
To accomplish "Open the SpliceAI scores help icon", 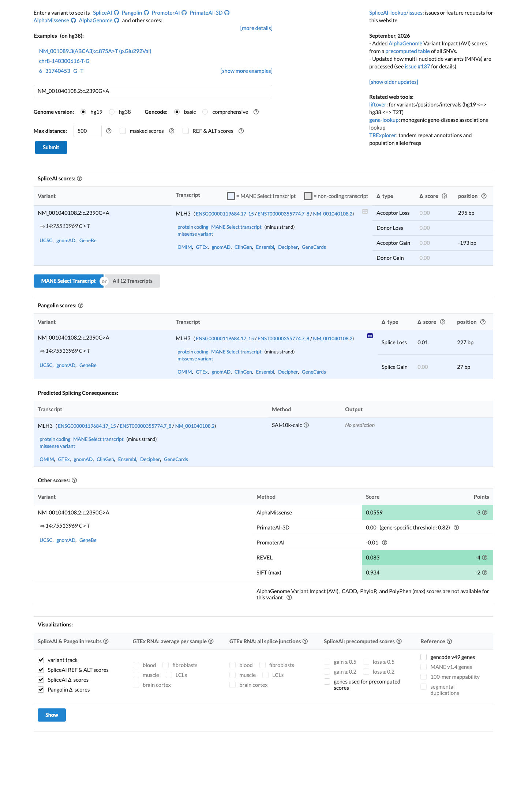I will 79,179.
